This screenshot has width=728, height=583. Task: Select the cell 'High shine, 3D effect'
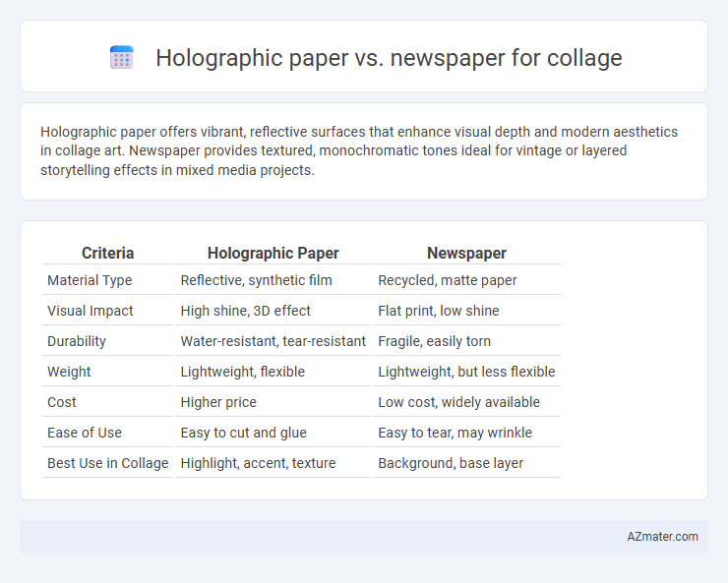point(246,311)
